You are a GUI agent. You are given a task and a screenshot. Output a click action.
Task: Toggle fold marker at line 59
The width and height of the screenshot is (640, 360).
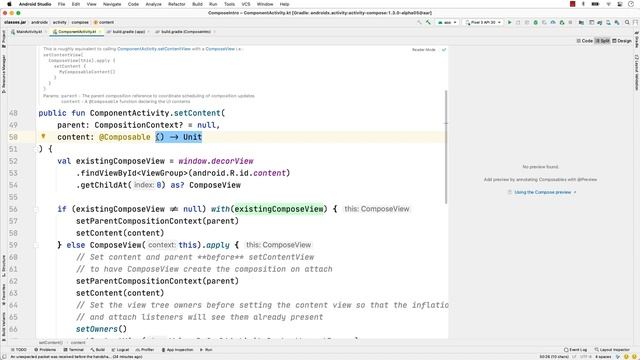36,245
